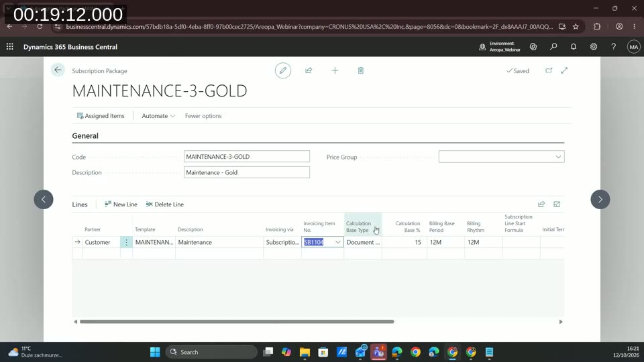Go to previous record arrow
The image size is (644, 362).
(44, 200)
